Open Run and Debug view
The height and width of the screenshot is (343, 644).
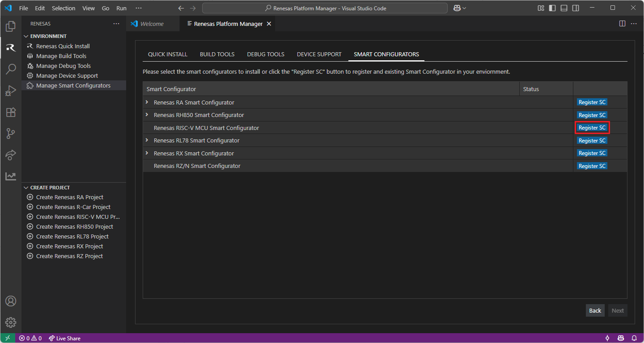11,91
